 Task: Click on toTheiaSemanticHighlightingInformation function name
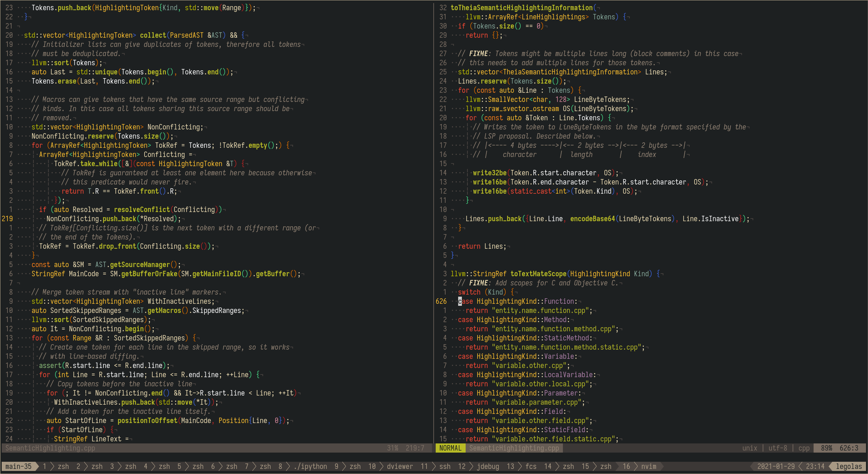(521, 7)
